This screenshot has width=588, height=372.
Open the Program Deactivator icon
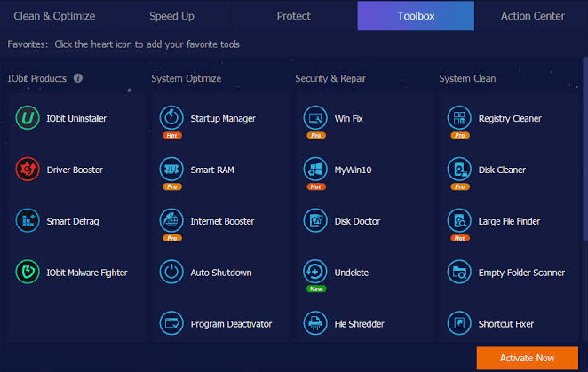tap(171, 323)
